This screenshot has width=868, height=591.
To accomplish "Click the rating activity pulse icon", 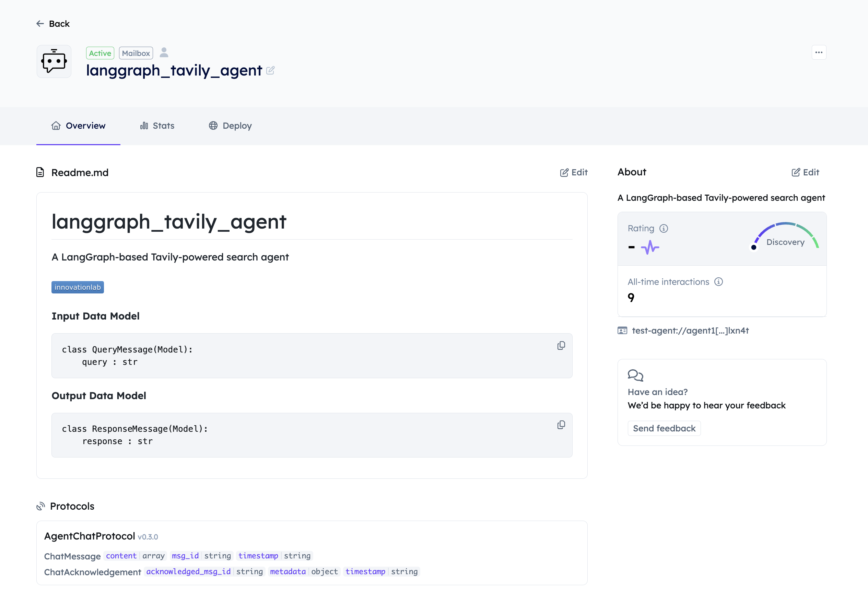I will (650, 247).
